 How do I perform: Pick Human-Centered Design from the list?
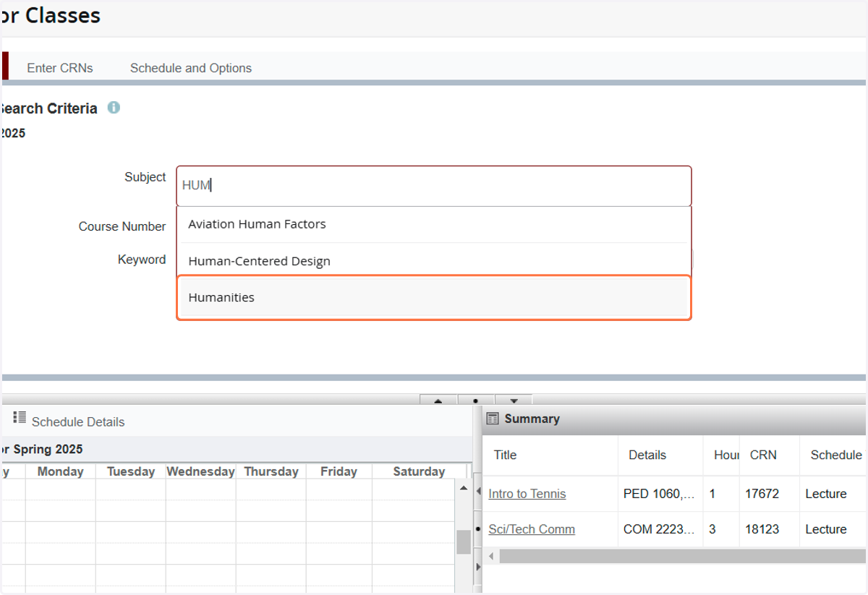(434, 260)
